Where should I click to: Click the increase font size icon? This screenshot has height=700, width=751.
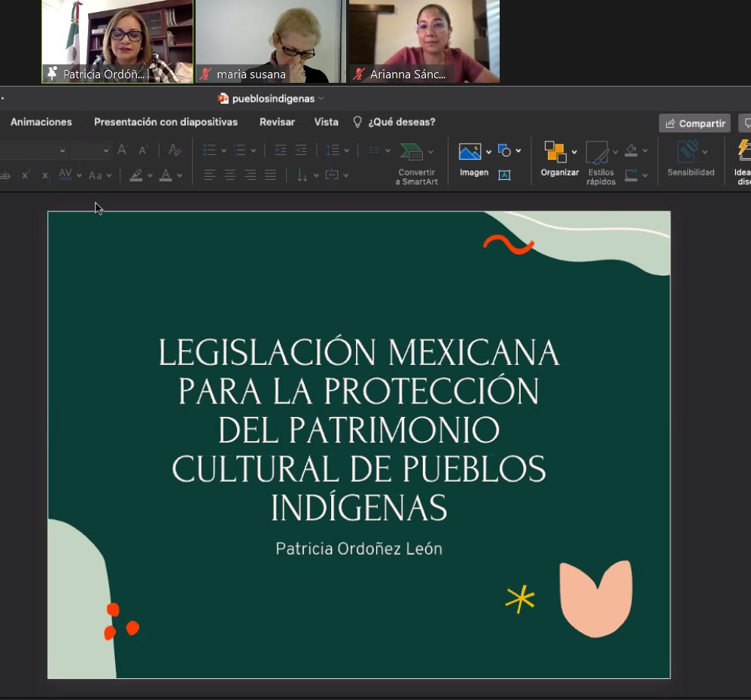(x=123, y=151)
